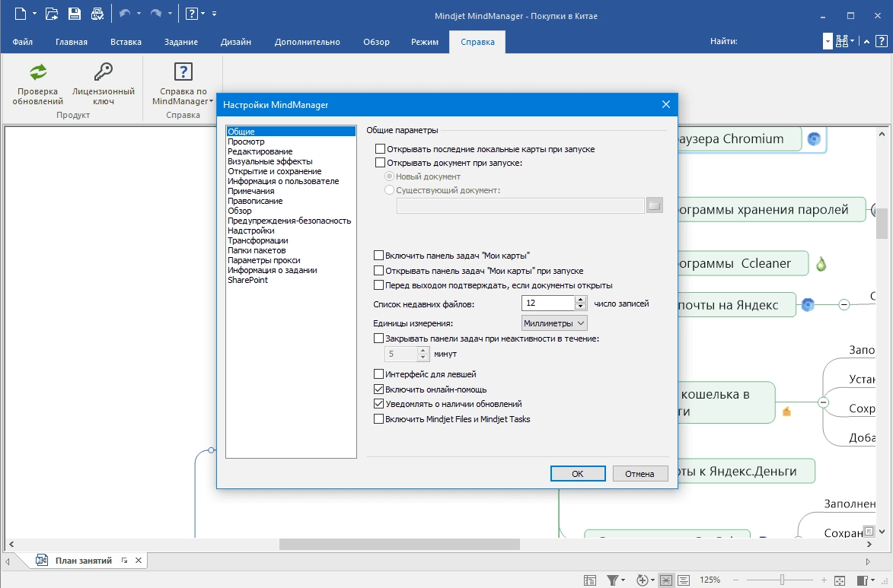Click Отмена in settings dialog
893x588 pixels.
coord(639,474)
